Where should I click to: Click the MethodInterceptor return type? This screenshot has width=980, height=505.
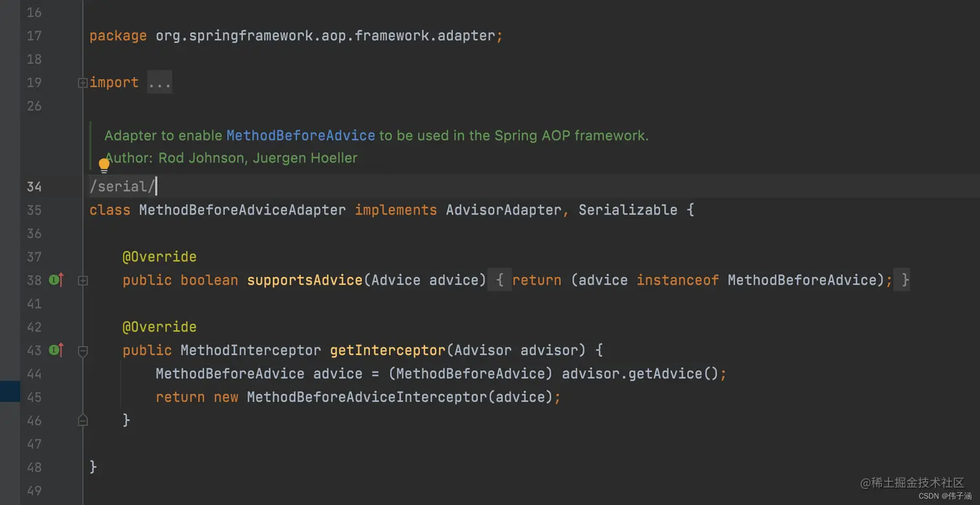[251, 350]
